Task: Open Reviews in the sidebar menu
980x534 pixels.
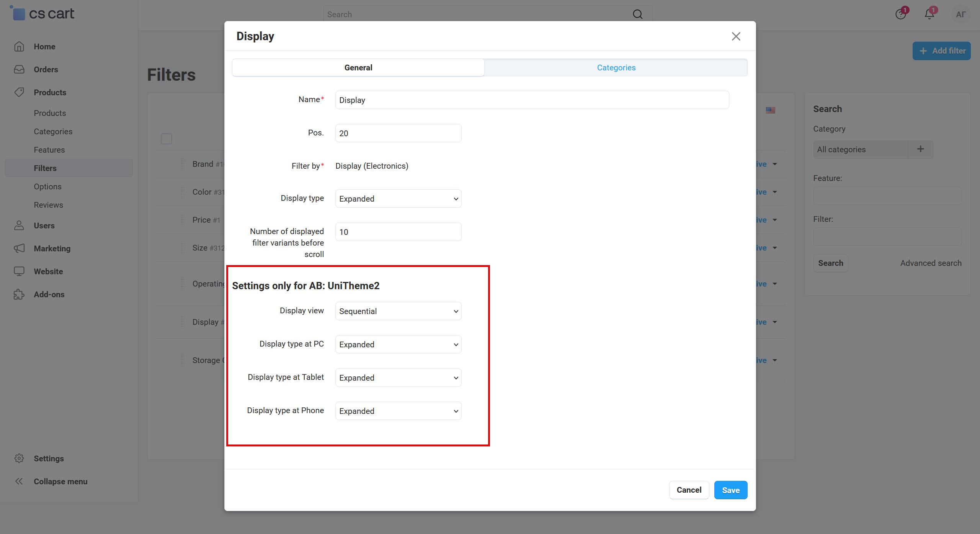Action: click(49, 205)
